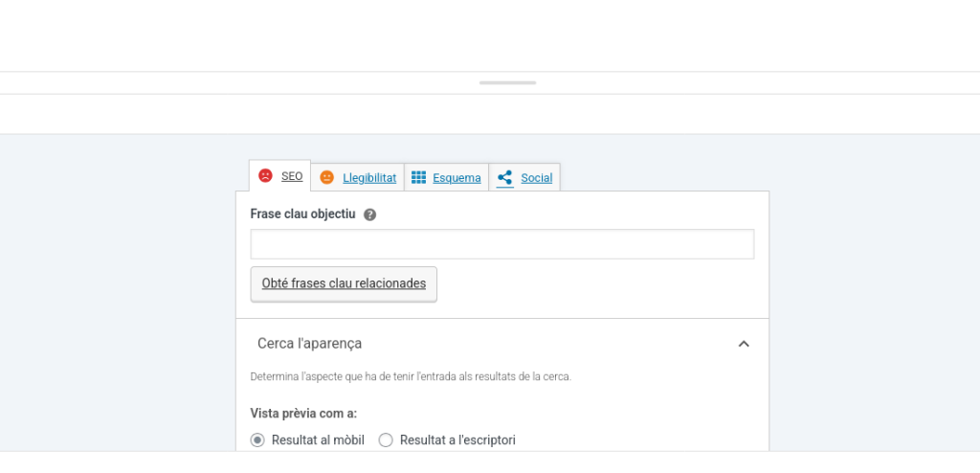Go to the Esquema tab label

[x=457, y=178]
